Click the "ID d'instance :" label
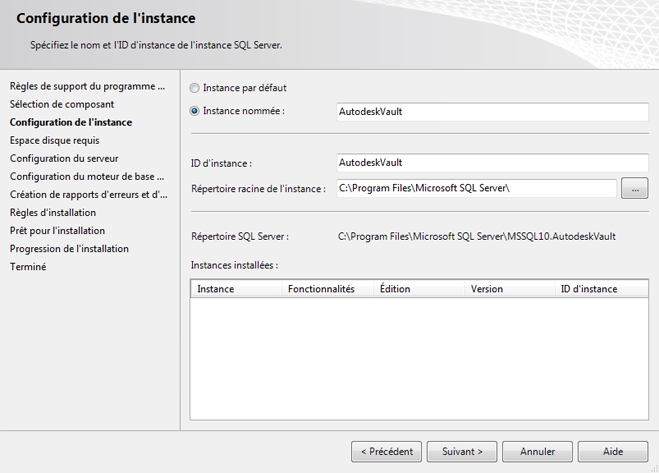This screenshot has width=659, height=473. coord(221,164)
